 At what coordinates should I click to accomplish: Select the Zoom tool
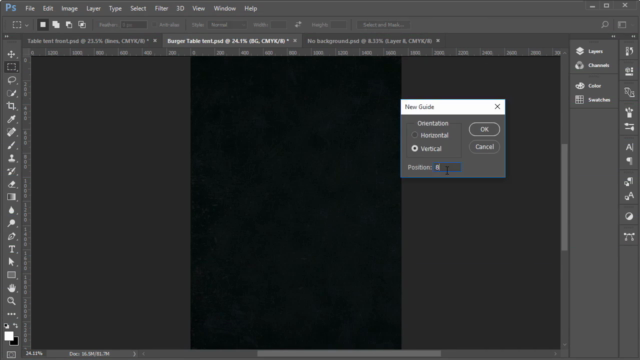[11, 301]
